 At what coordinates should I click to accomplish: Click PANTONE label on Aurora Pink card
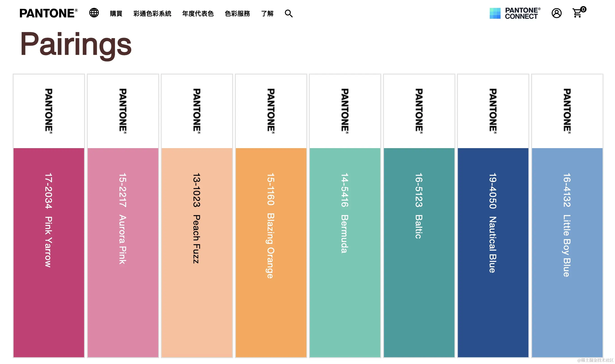click(123, 111)
